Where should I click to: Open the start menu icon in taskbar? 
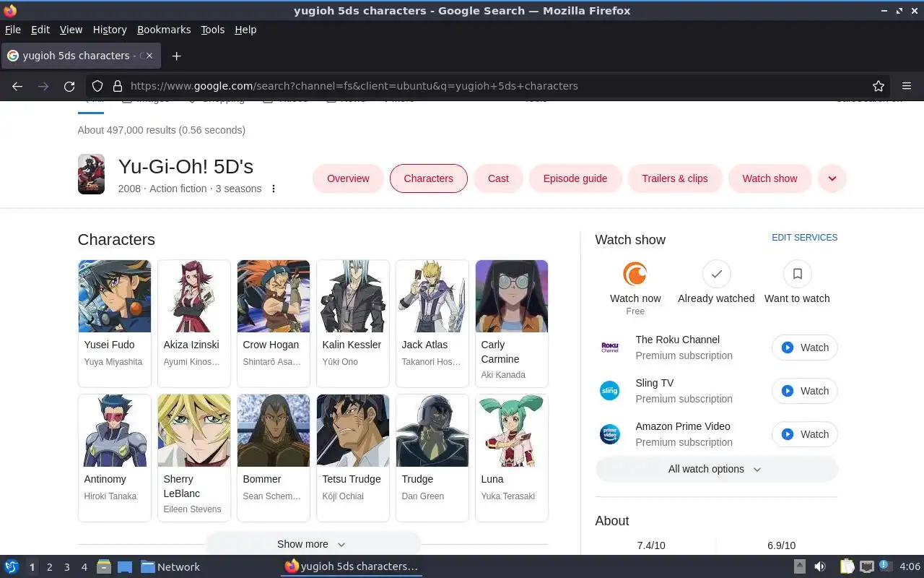[x=12, y=567]
